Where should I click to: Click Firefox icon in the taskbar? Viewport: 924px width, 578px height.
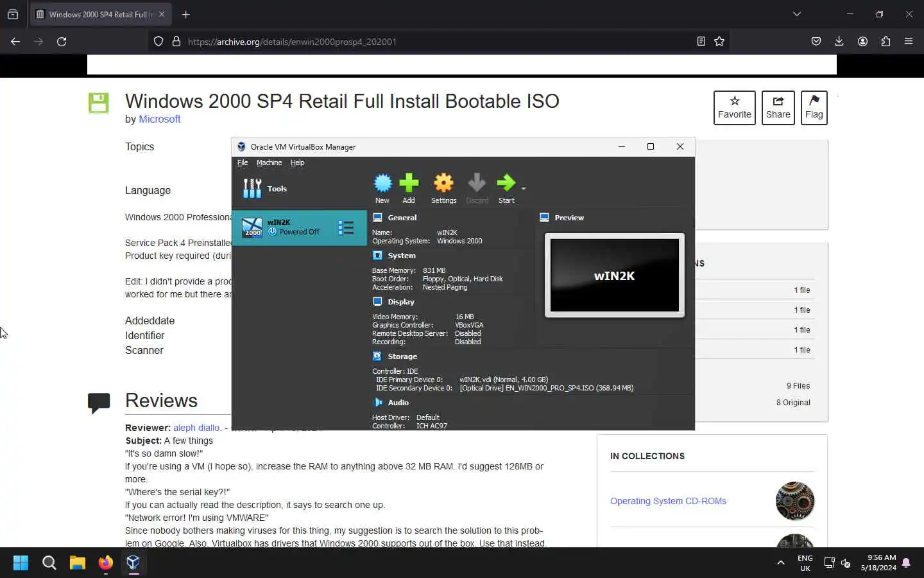[x=106, y=563]
